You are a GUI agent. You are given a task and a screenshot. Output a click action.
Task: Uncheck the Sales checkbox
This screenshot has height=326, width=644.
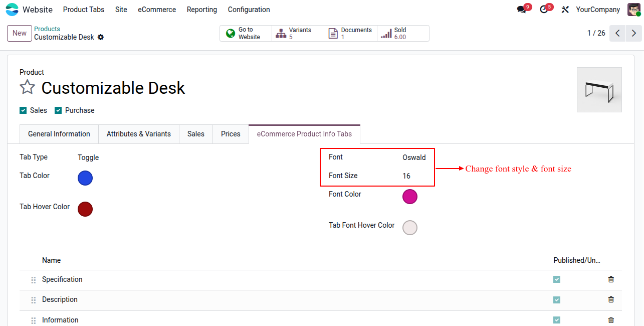tap(23, 110)
